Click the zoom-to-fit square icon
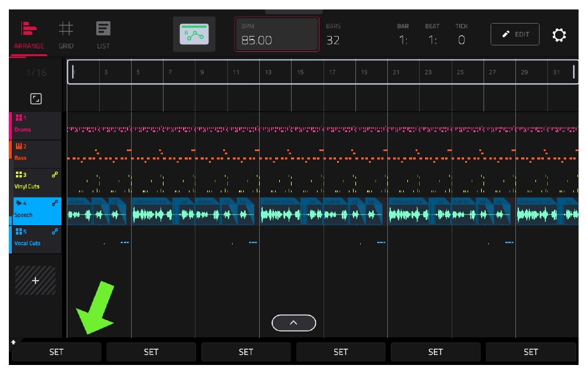Viewport: 588px width, 375px height. (x=36, y=99)
